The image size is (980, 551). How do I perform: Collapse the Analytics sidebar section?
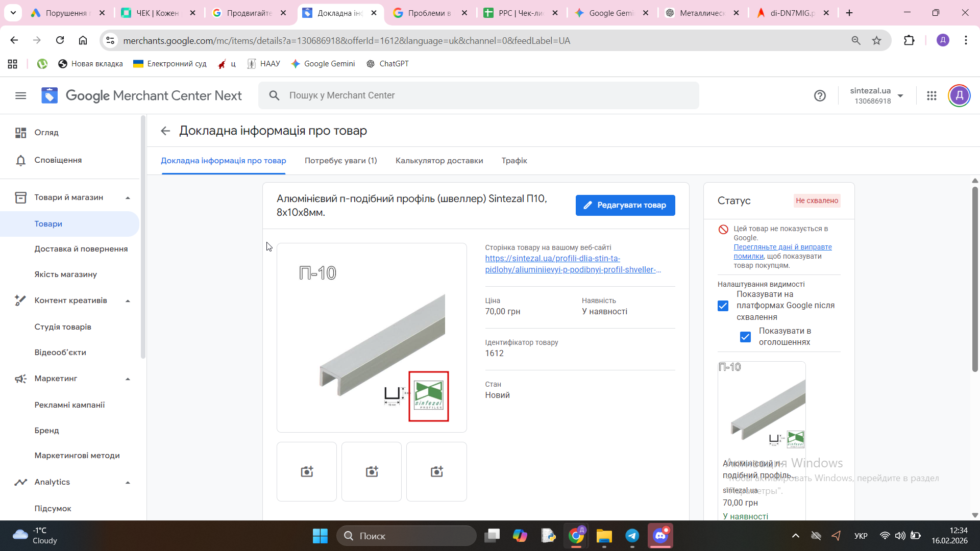point(128,483)
